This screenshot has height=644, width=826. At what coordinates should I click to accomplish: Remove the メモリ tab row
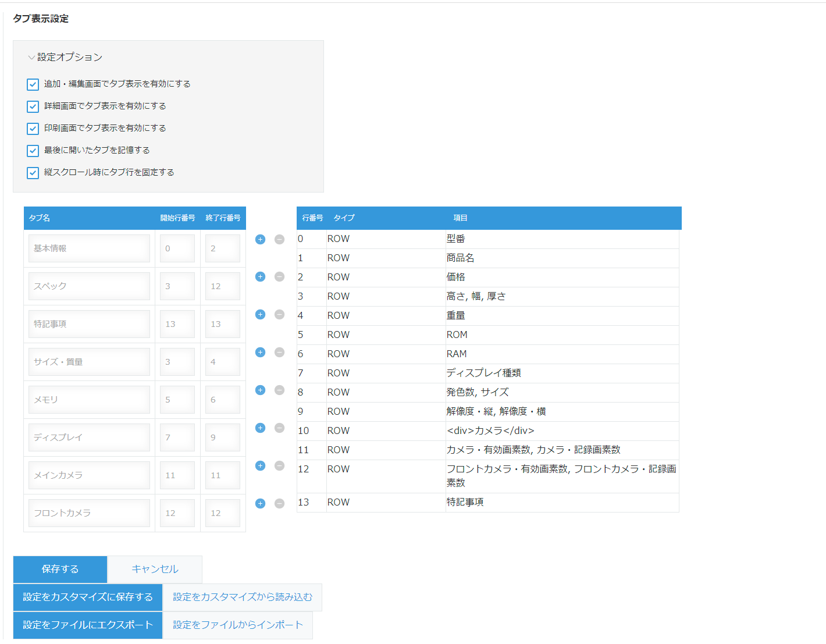coord(279,390)
